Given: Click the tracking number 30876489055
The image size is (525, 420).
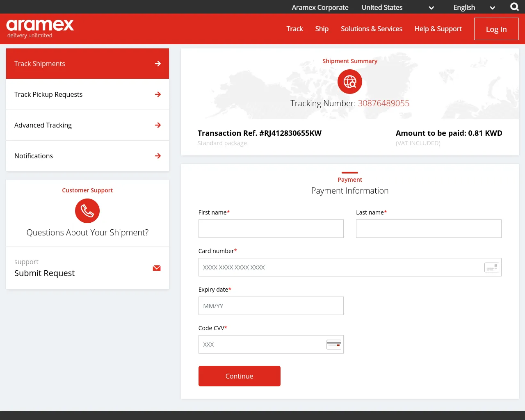Looking at the screenshot, I should [383, 103].
